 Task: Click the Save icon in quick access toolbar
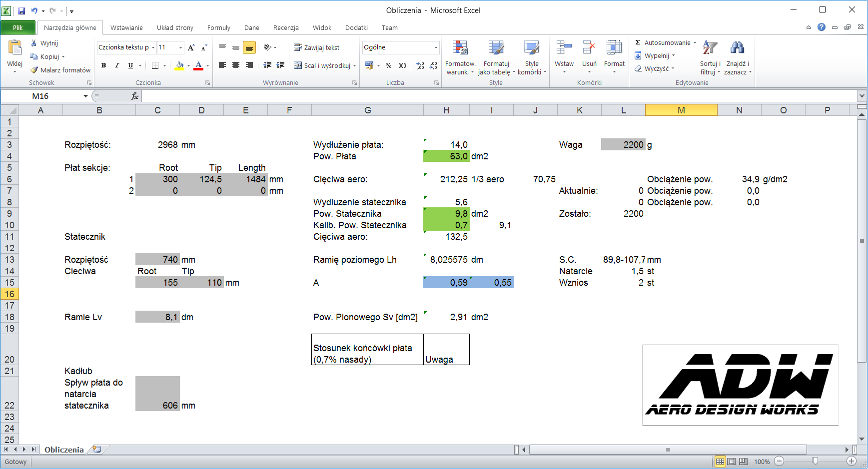pos(21,10)
